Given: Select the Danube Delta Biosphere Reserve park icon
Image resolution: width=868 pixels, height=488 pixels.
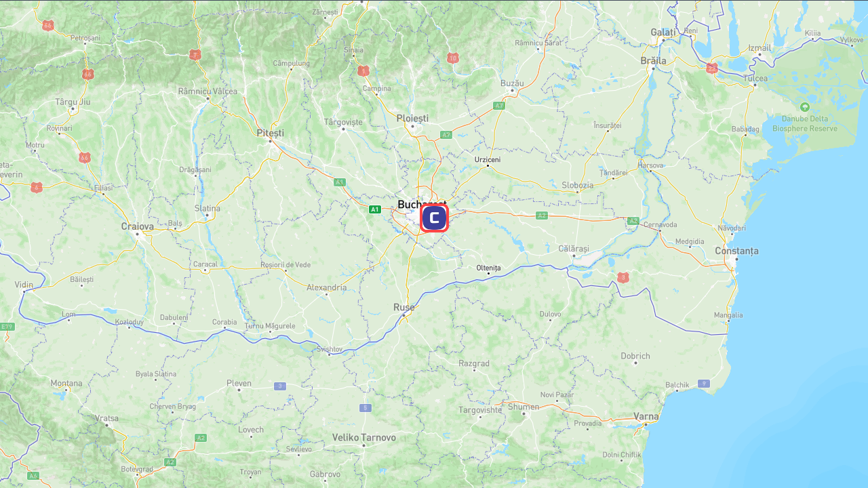Looking at the screenshot, I should (805, 107).
